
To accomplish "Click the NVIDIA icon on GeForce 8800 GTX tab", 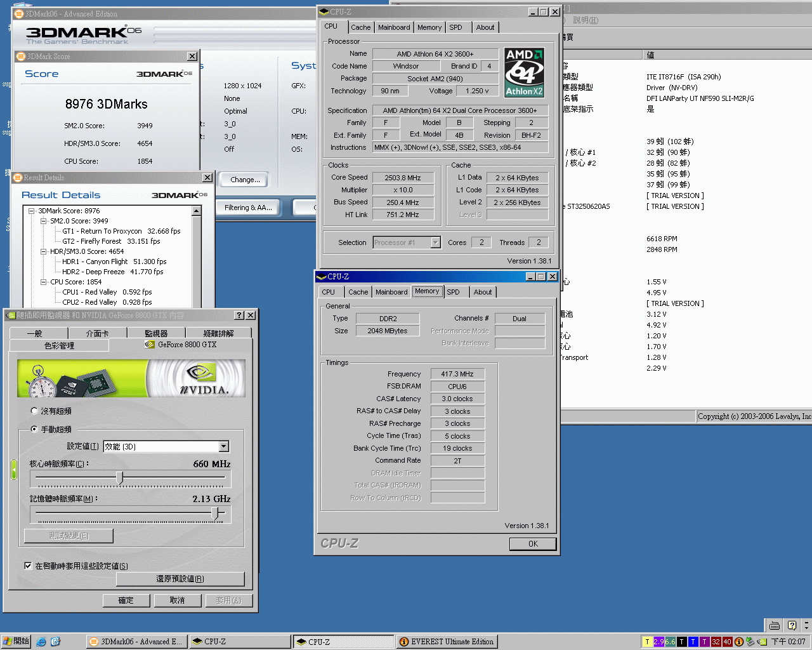I will point(150,345).
